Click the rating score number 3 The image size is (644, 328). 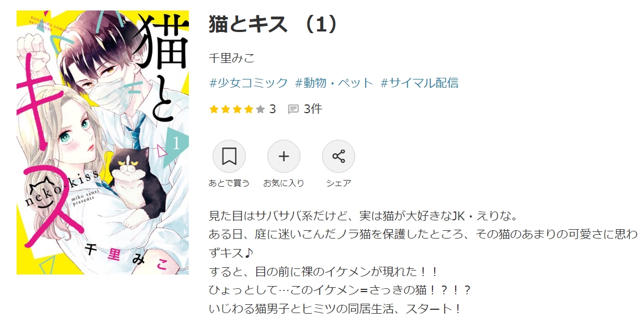tap(272, 109)
